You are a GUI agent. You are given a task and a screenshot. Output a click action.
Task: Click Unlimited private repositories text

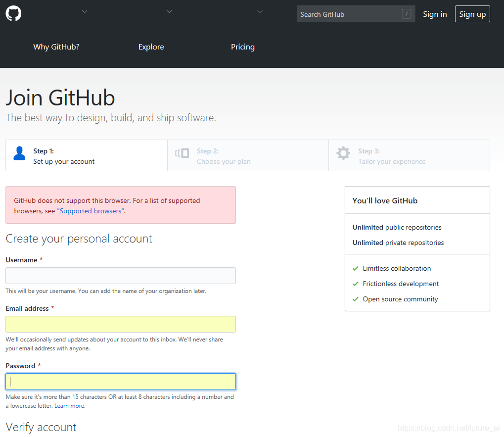click(398, 243)
